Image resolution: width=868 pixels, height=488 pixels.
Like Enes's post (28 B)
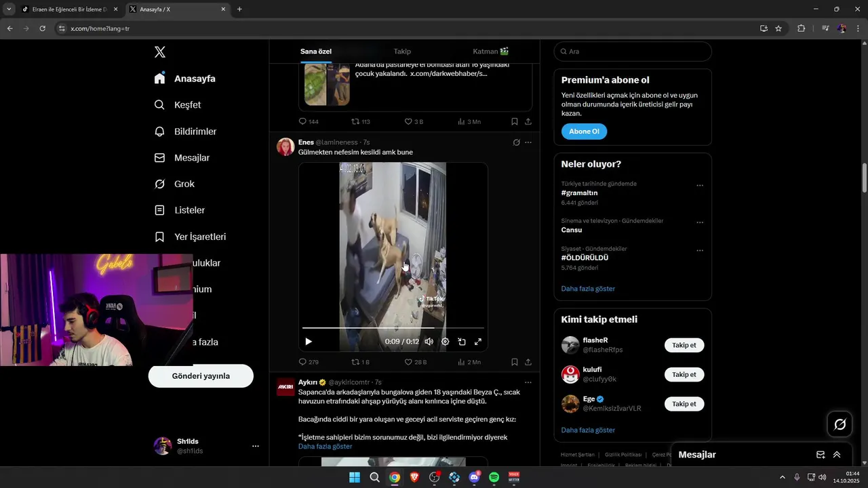coord(416,362)
